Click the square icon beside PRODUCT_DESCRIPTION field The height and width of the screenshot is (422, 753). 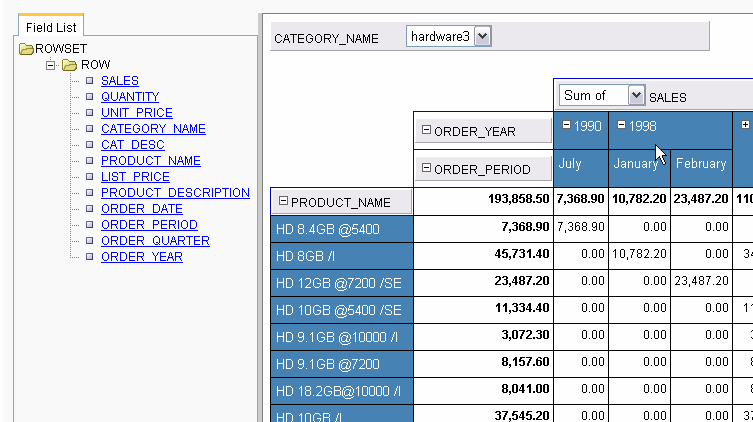click(x=89, y=193)
